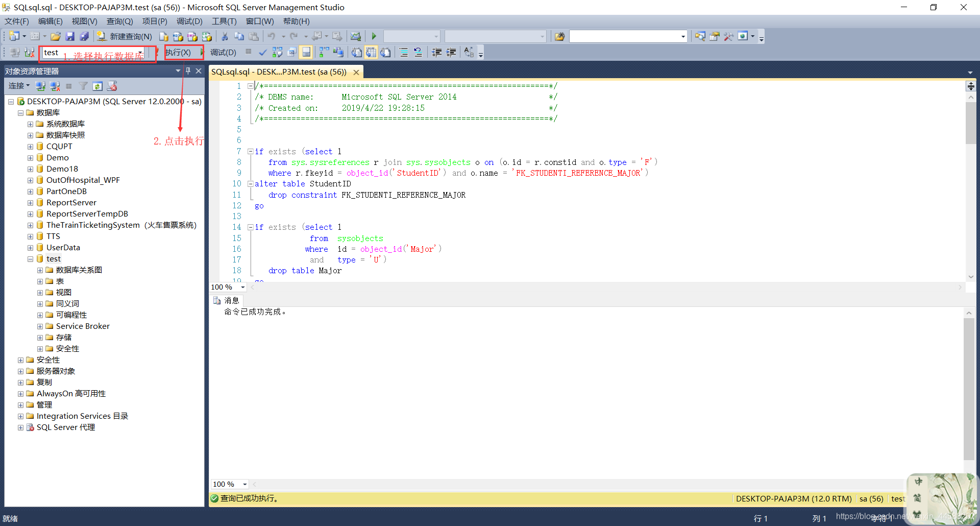Click the Uncomment selected lines icon
This screenshot has width=980, height=526.
[x=418, y=52]
